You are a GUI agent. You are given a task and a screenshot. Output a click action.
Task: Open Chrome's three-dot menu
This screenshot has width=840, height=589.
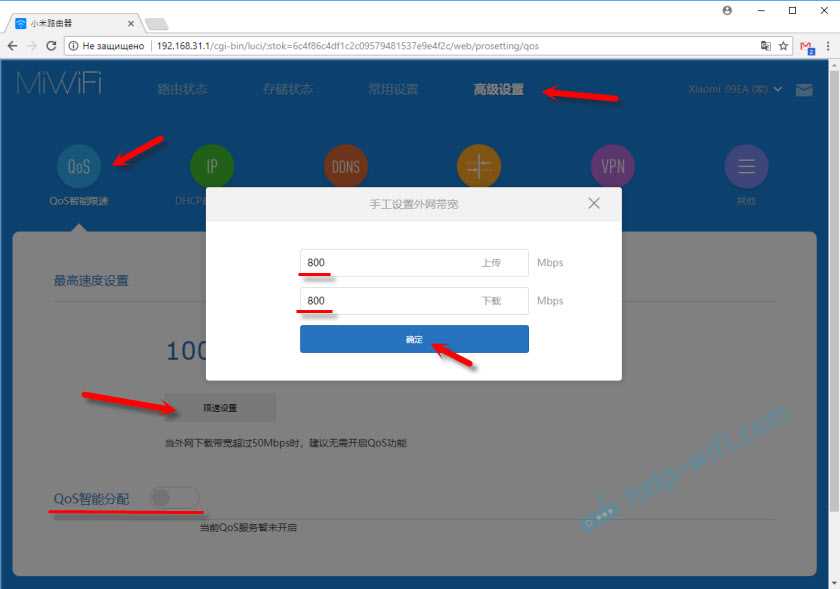(828, 46)
